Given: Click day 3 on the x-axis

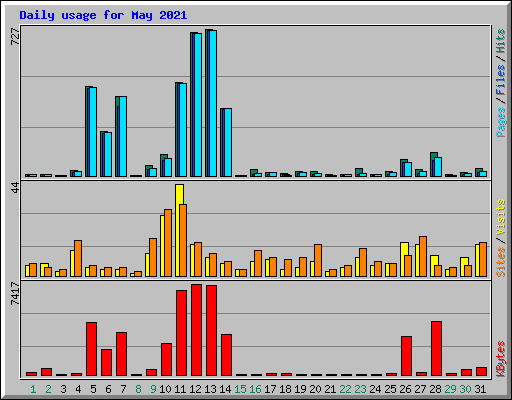Looking at the screenshot, I should pyautogui.click(x=63, y=389).
